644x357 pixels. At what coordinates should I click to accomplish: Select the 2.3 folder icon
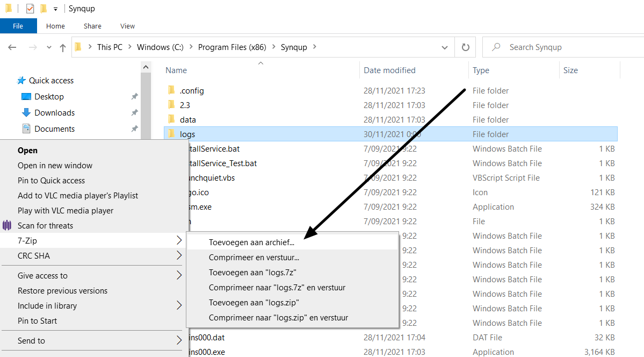coord(172,104)
